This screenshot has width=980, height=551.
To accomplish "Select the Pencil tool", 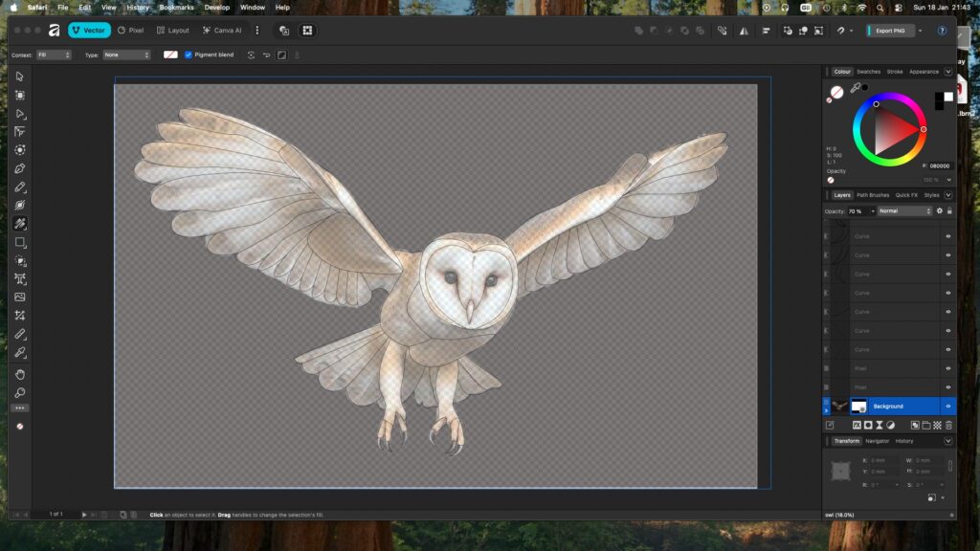I will click(x=19, y=187).
